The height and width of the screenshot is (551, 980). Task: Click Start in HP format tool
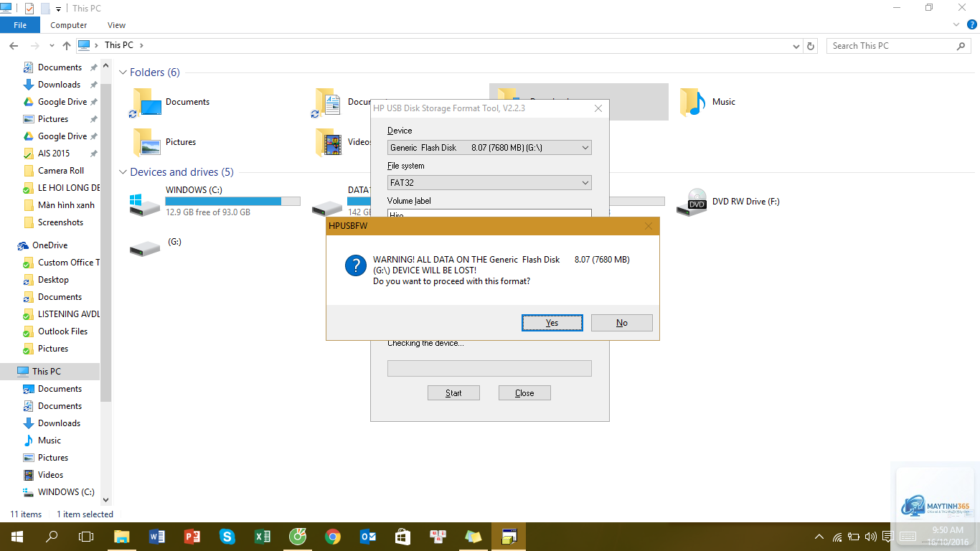453,393
